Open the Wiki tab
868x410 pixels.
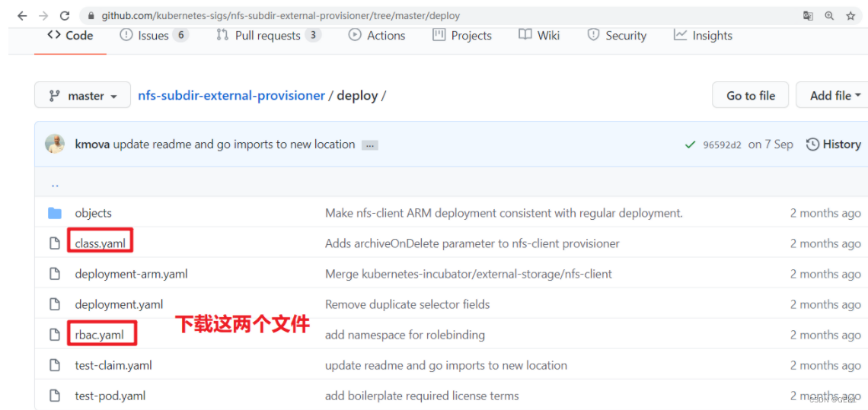pos(539,36)
